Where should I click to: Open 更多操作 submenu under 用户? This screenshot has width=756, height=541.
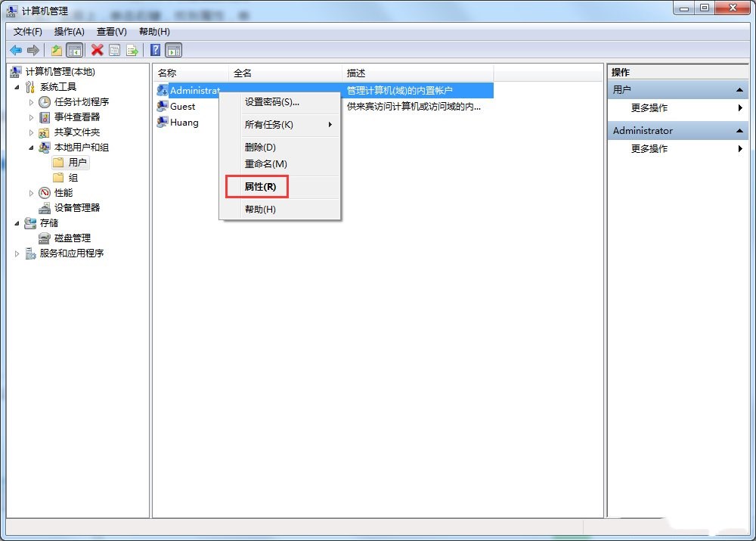(677, 107)
